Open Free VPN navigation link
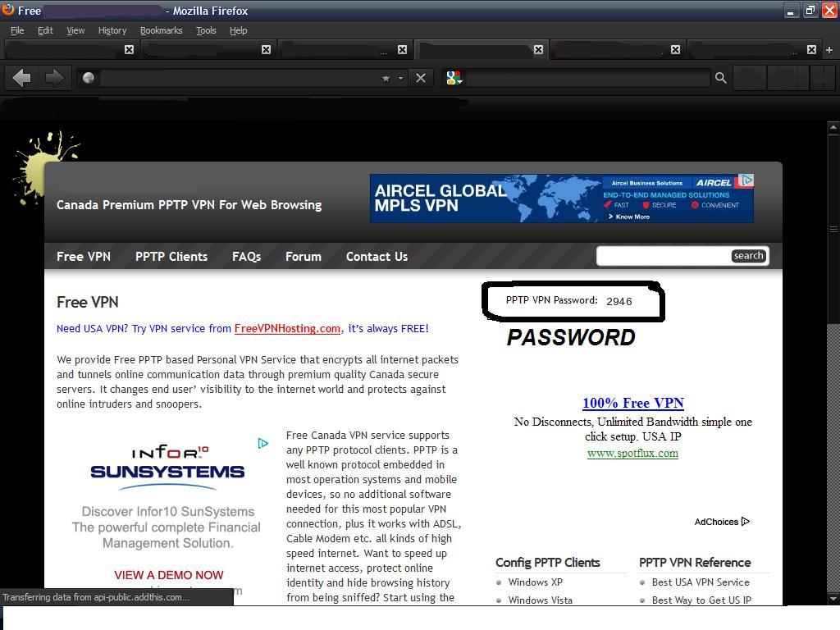Screen dimensions: 840x630 click(84, 257)
